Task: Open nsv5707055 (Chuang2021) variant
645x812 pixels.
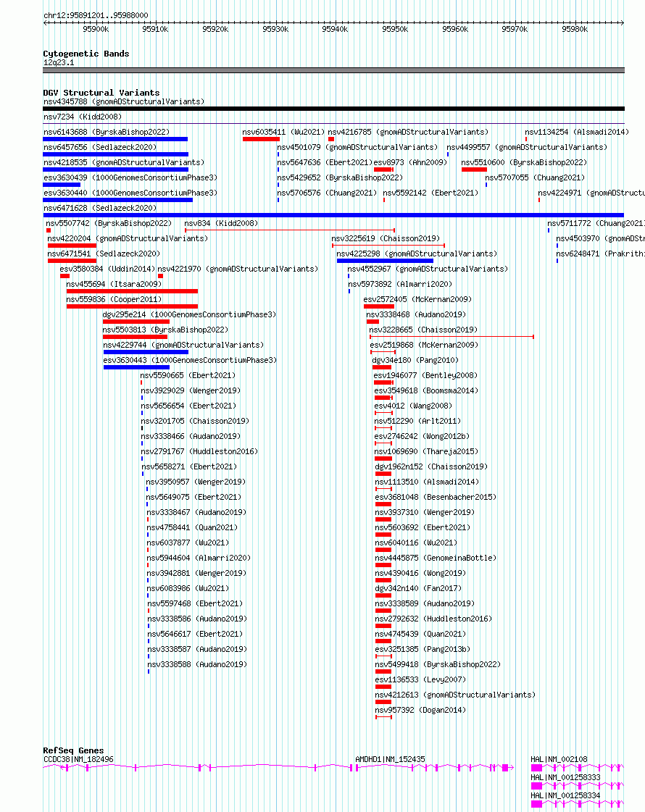Action: [535, 177]
